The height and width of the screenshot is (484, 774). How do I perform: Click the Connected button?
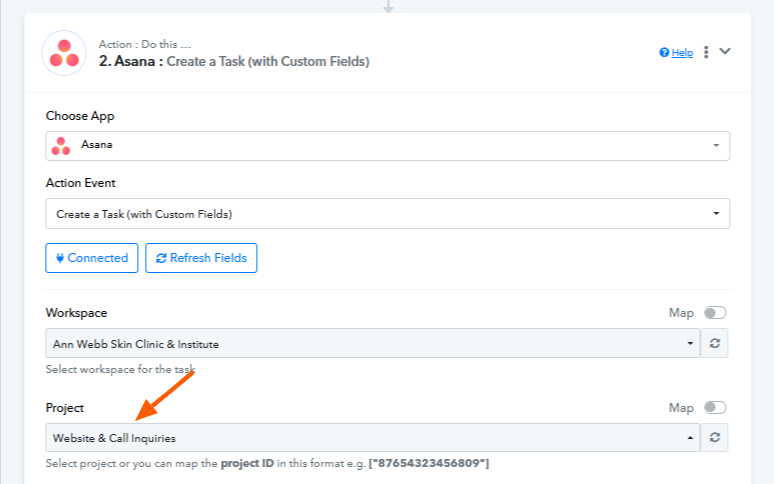point(91,258)
